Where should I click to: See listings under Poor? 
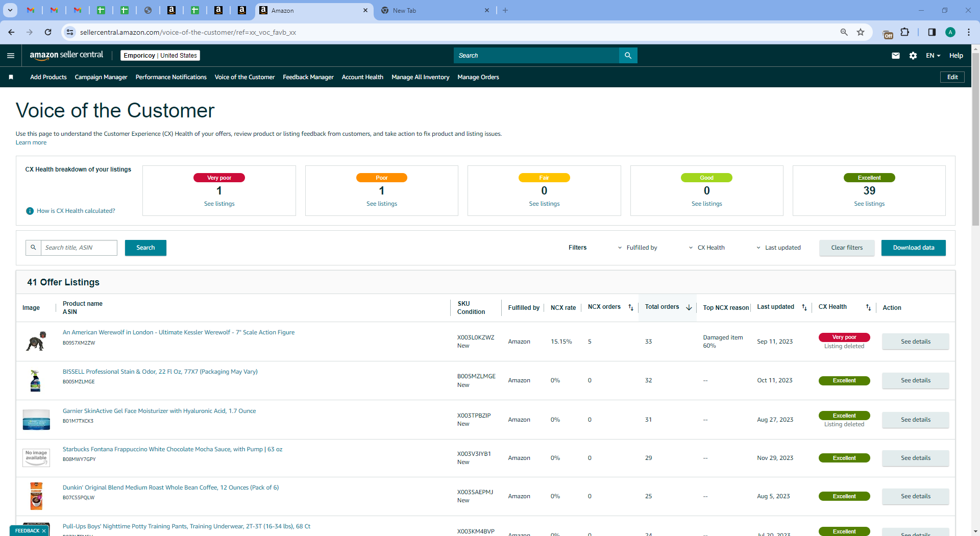pos(382,204)
